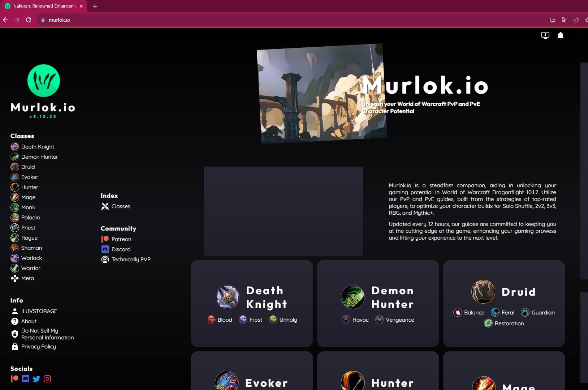
Task: Select the Shaman icon in sidebar list
Action: pyautogui.click(x=15, y=248)
